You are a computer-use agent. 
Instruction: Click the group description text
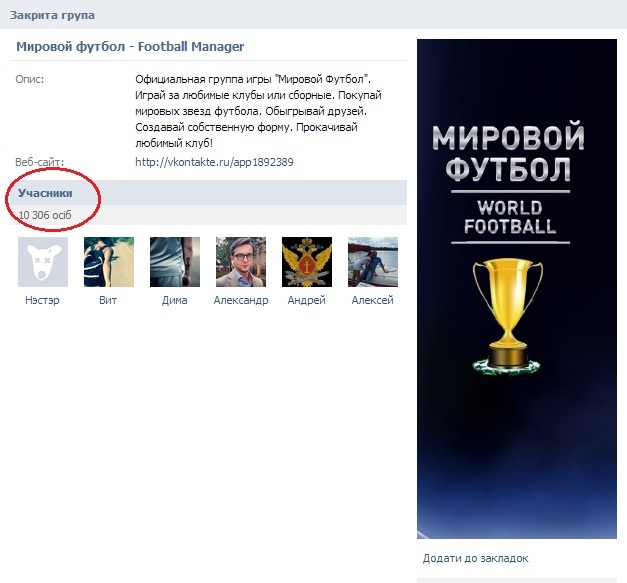(x=258, y=111)
